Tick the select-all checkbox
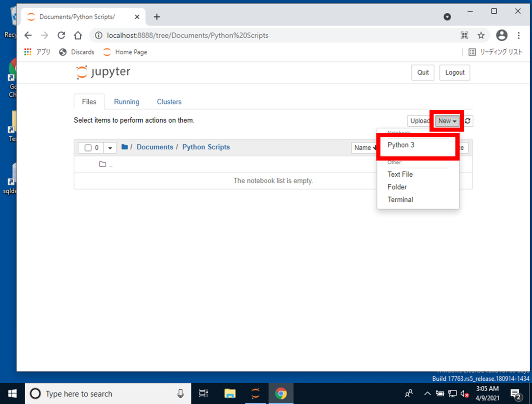This screenshot has width=532, height=404. 88,148
